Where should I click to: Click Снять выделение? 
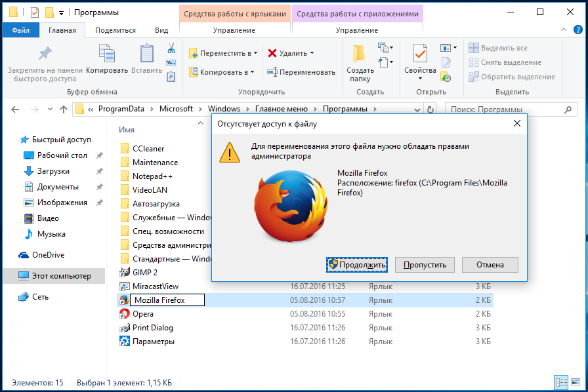[505, 62]
